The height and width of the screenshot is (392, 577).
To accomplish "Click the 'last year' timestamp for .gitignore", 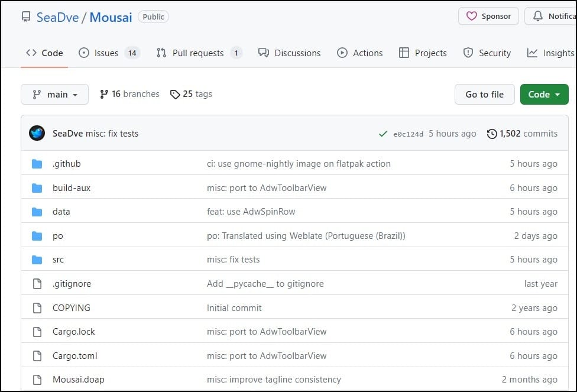I will (x=540, y=284).
